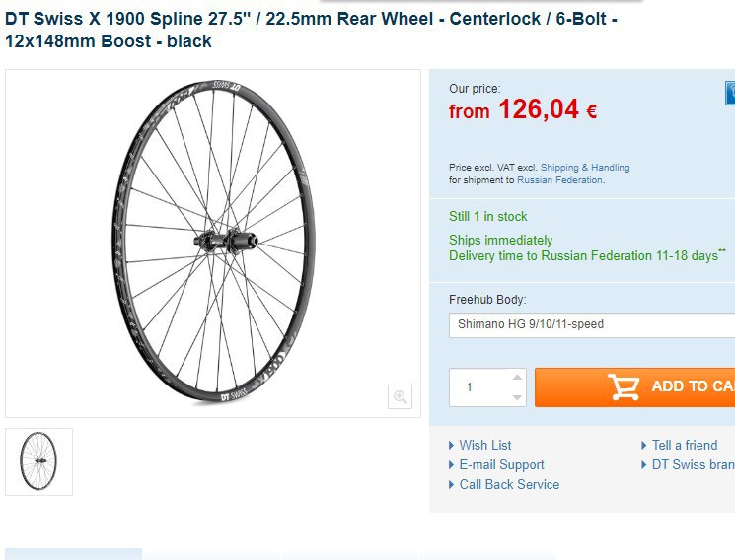The image size is (735, 560).
Task: Open the Wish List link
Action: tap(485, 446)
